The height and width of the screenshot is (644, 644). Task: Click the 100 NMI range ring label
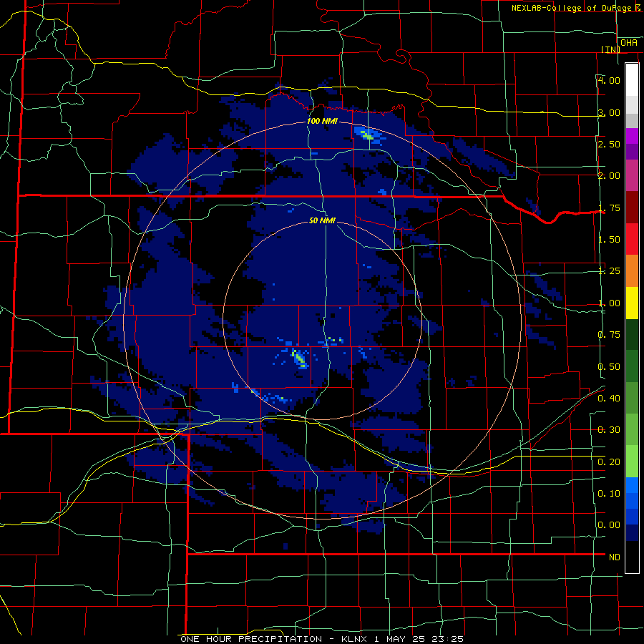[x=323, y=121]
